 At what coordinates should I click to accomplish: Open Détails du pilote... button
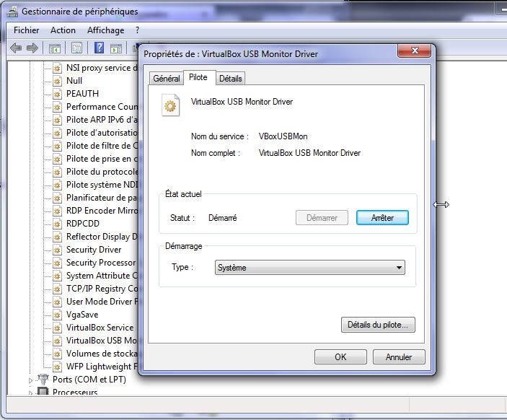378,325
